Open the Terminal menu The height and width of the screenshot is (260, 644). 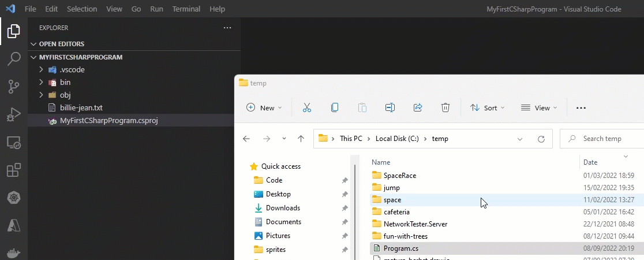click(186, 9)
